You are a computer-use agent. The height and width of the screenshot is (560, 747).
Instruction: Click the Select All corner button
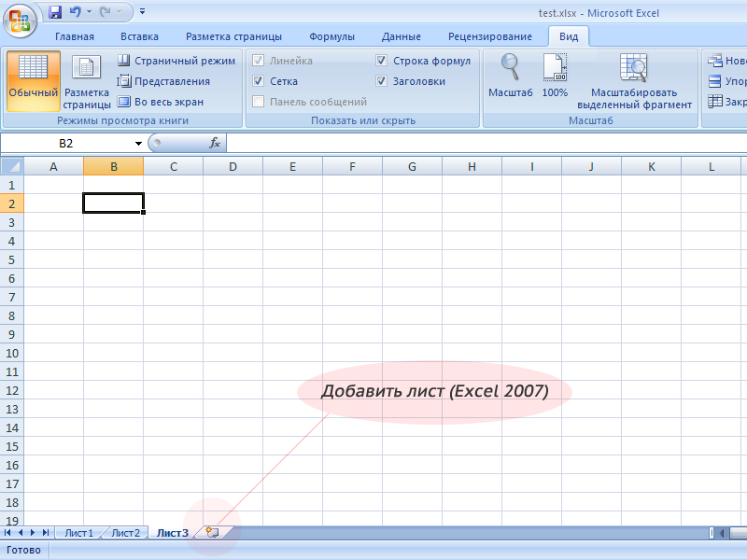12,166
